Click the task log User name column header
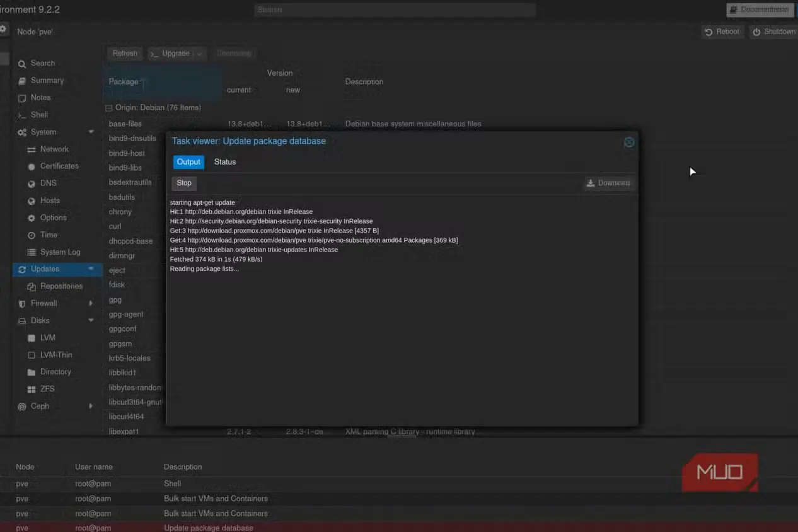This screenshot has width=798, height=532. coord(94,467)
